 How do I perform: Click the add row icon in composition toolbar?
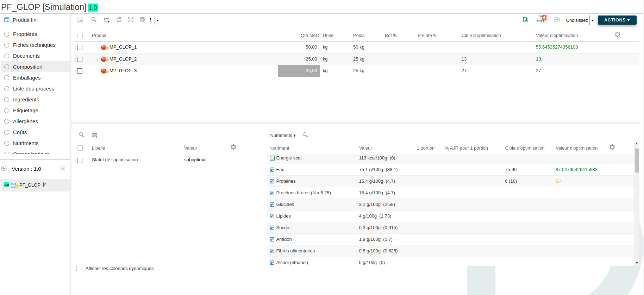pyautogui.click(x=107, y=20)
